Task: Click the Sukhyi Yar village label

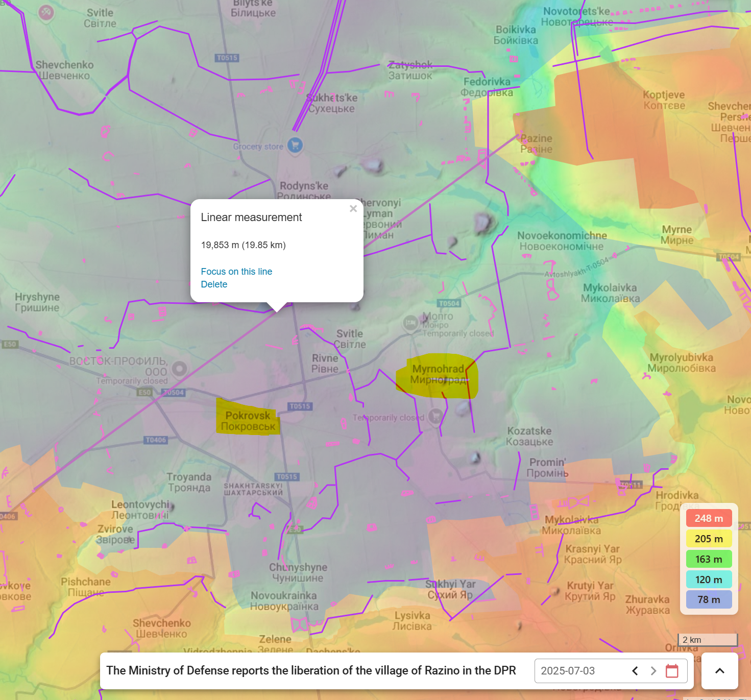Action: click(450, 589)
